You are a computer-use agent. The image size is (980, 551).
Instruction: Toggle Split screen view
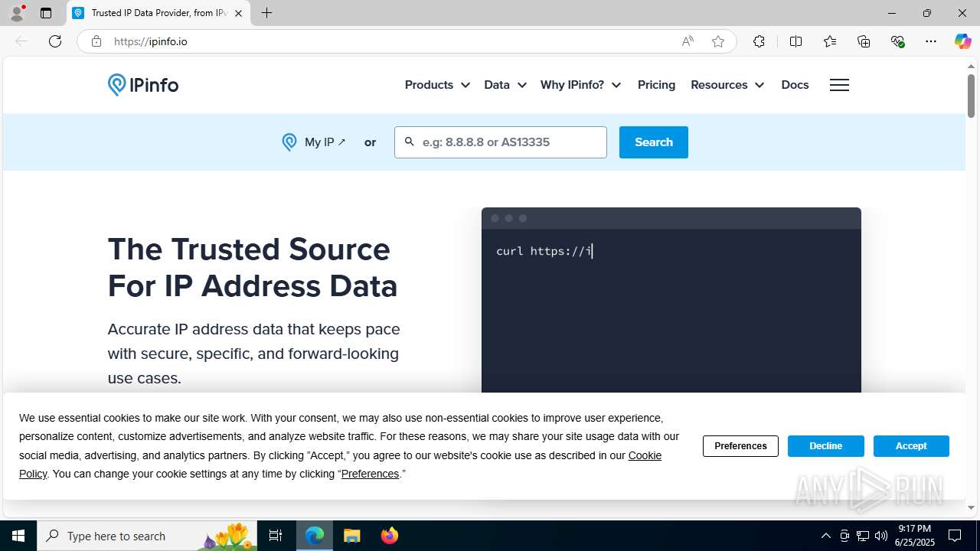[795, 41]
